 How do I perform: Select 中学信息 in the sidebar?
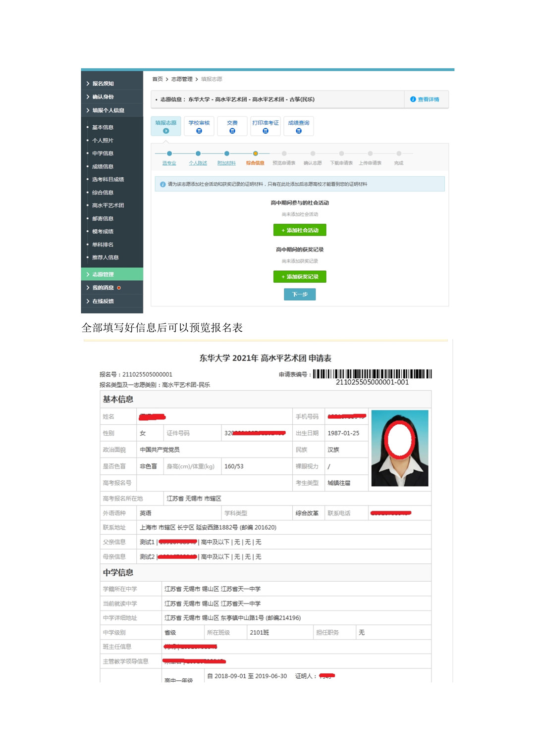(103, 153)
